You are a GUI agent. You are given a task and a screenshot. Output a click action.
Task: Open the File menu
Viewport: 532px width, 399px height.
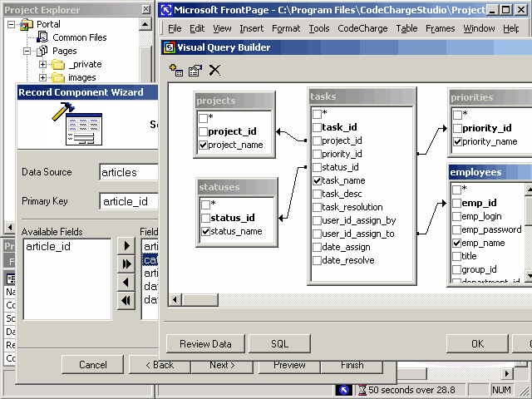coord(175,28)
